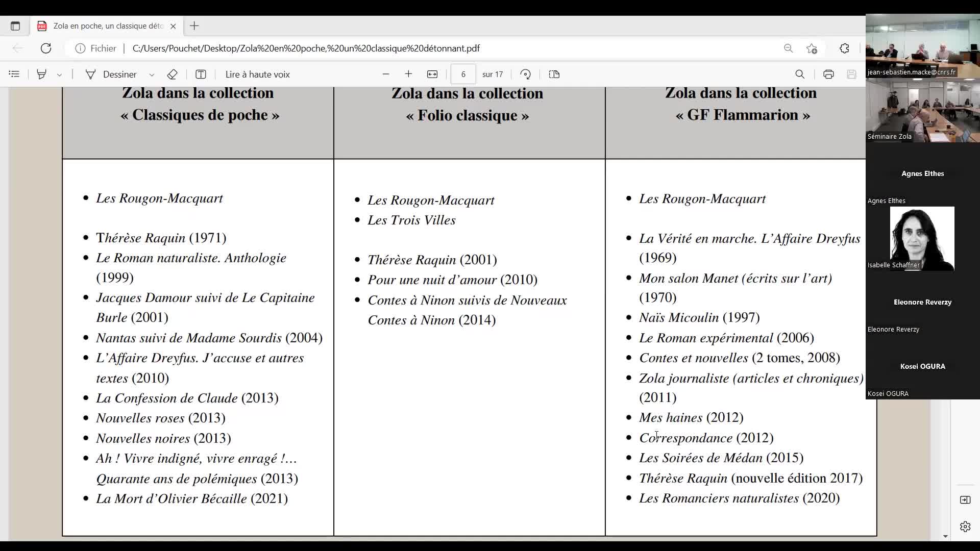Open a new browser tab

[194, 26]
